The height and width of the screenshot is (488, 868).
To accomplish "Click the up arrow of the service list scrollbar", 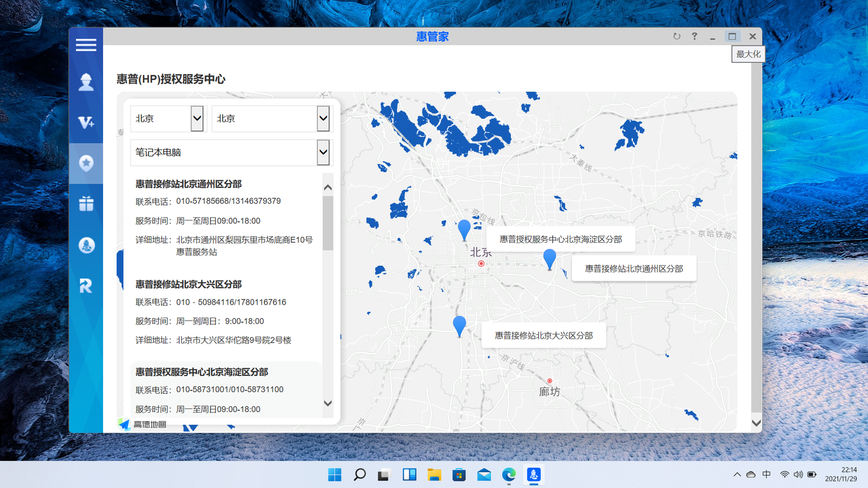I will tap(328, 187).
